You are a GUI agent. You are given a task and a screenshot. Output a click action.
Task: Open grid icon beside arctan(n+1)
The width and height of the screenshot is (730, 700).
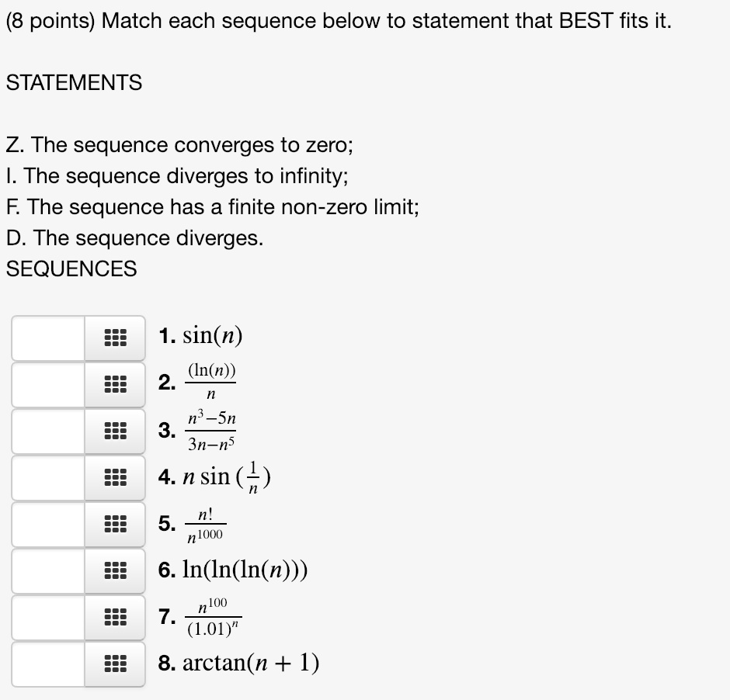[114, 664]
